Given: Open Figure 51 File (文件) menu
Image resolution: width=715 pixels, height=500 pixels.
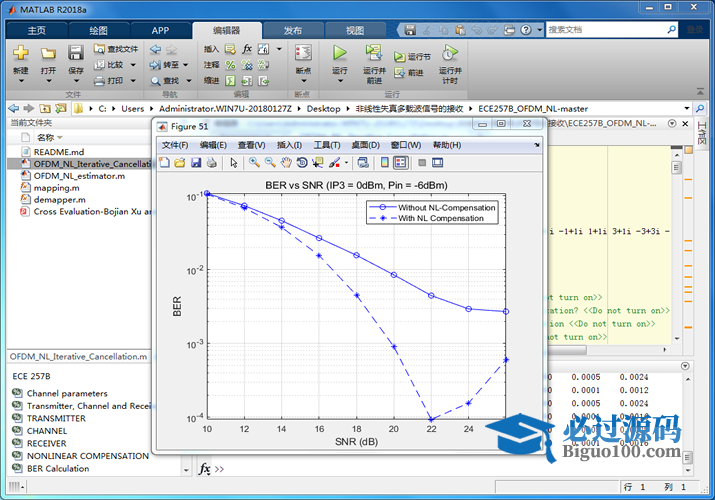Looking at the screenshot, I should (x=175, y=145).
